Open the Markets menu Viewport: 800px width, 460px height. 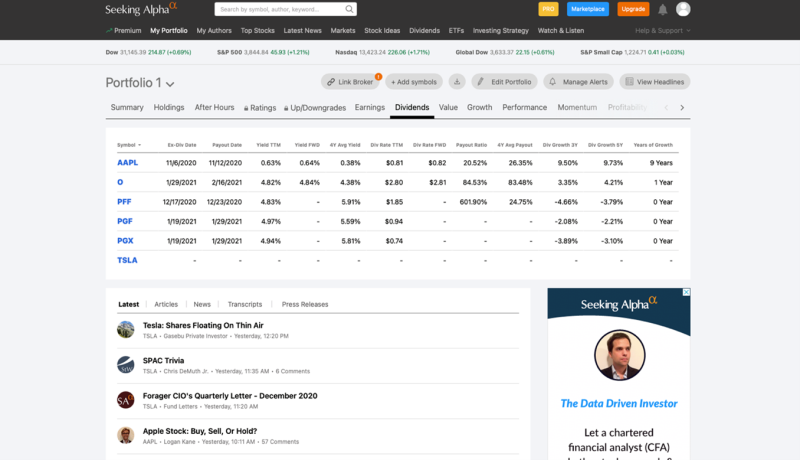(x=343, y=31)
